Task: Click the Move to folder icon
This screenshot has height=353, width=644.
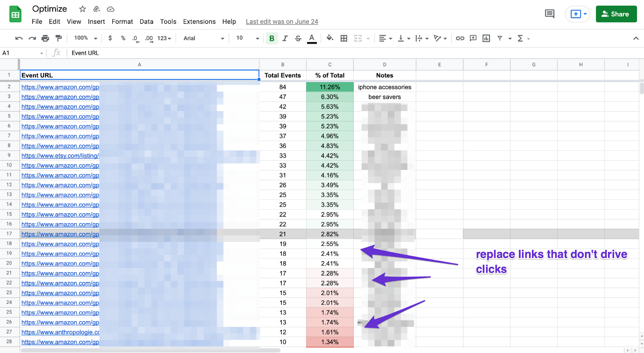Action: [x=97, y=9]
